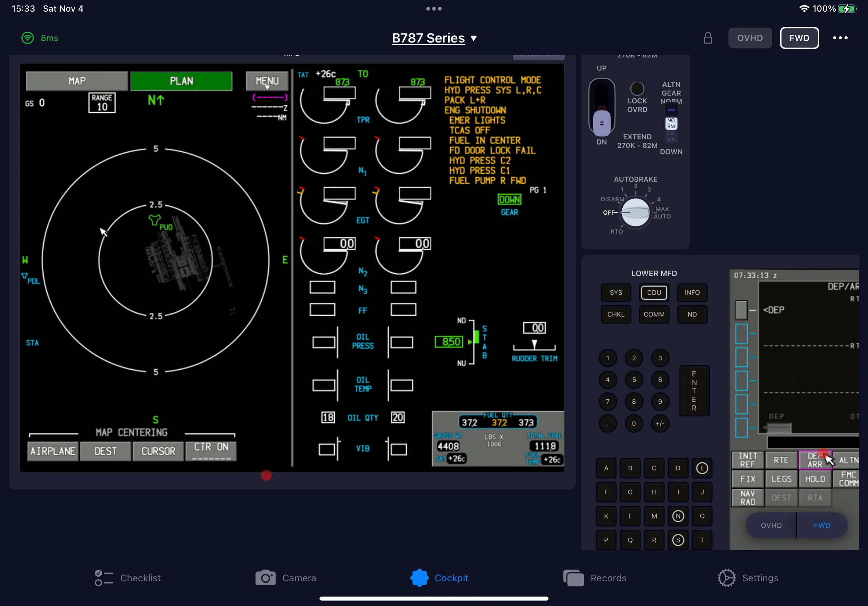
Task: Tap the letter T key
Action: 702,540
